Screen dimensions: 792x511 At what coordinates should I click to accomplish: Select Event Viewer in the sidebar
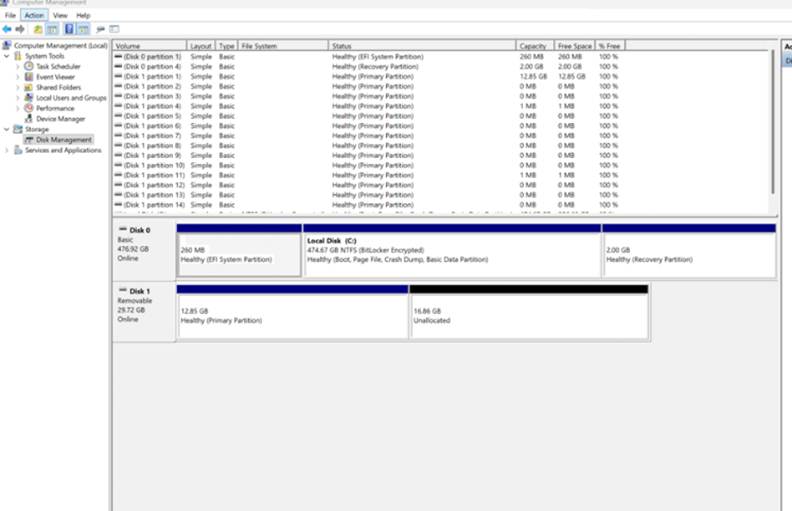click(x=55, y=77)
